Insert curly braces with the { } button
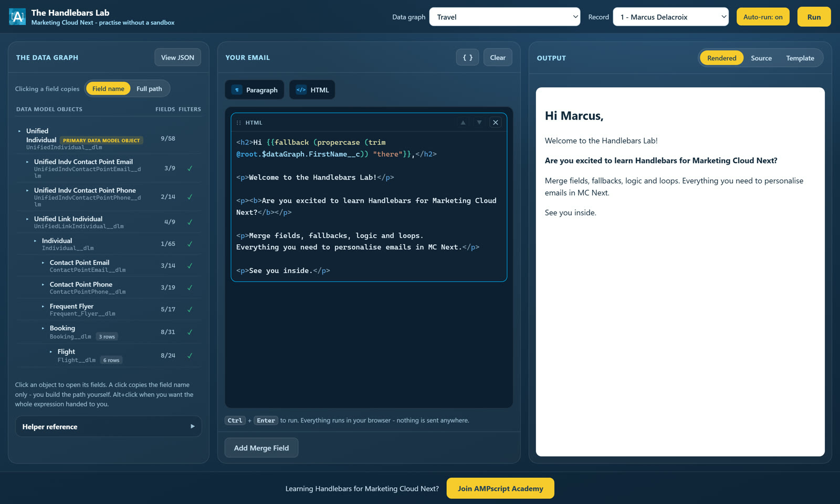 (467, 58)
